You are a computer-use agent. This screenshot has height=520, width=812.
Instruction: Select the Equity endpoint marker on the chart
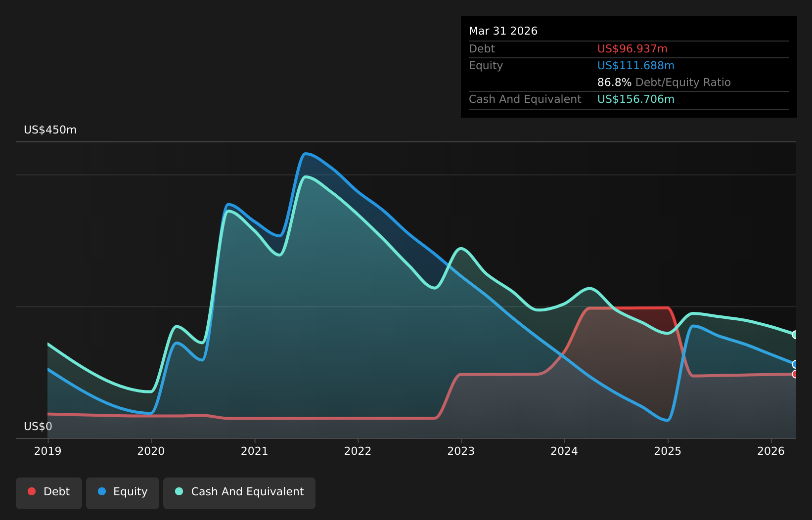pos(795,364)
